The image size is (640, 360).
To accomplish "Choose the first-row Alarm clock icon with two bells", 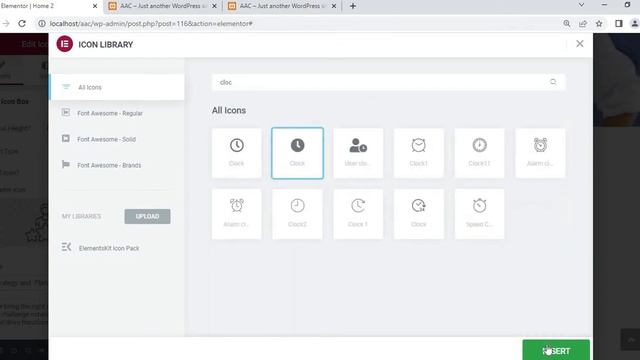I will tap(540, 153).
